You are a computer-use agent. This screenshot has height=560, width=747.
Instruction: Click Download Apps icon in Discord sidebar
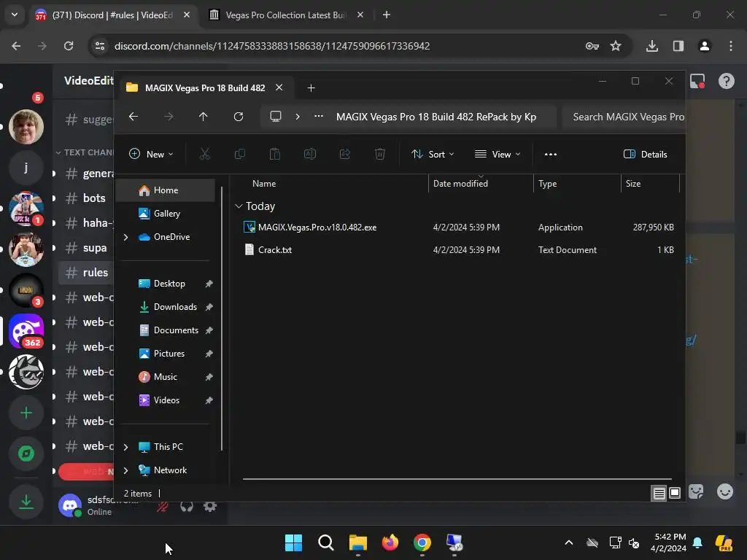26,501
